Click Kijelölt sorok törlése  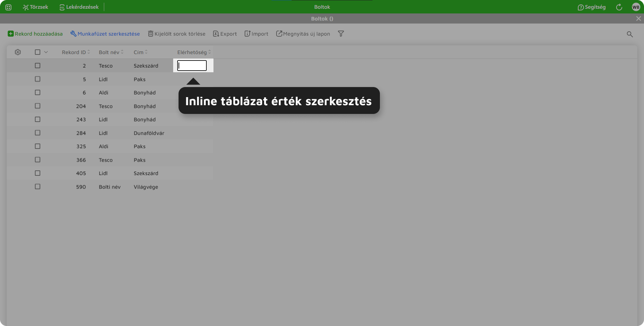click(x=177, y=34)
